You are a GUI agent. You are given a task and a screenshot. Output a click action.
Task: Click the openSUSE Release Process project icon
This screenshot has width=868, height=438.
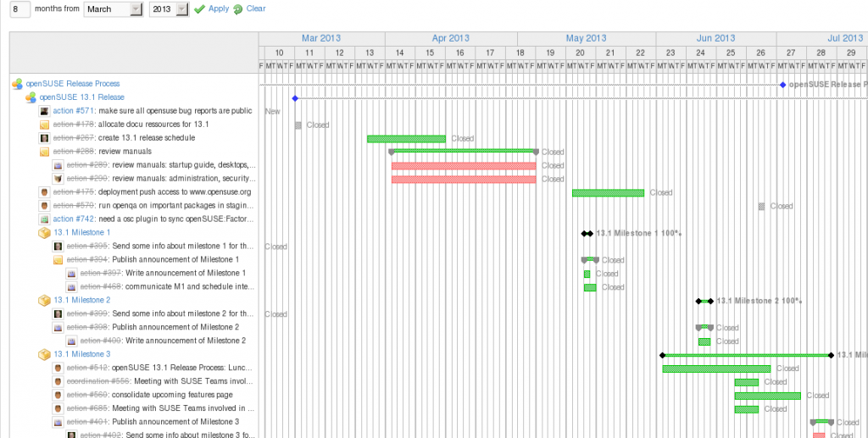coord(18,84)
